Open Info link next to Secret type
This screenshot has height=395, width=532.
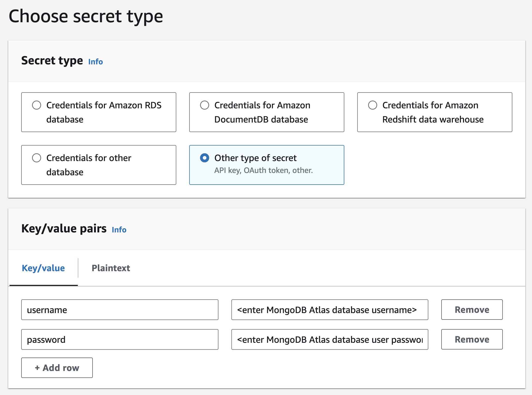click(x=95, y=62)
